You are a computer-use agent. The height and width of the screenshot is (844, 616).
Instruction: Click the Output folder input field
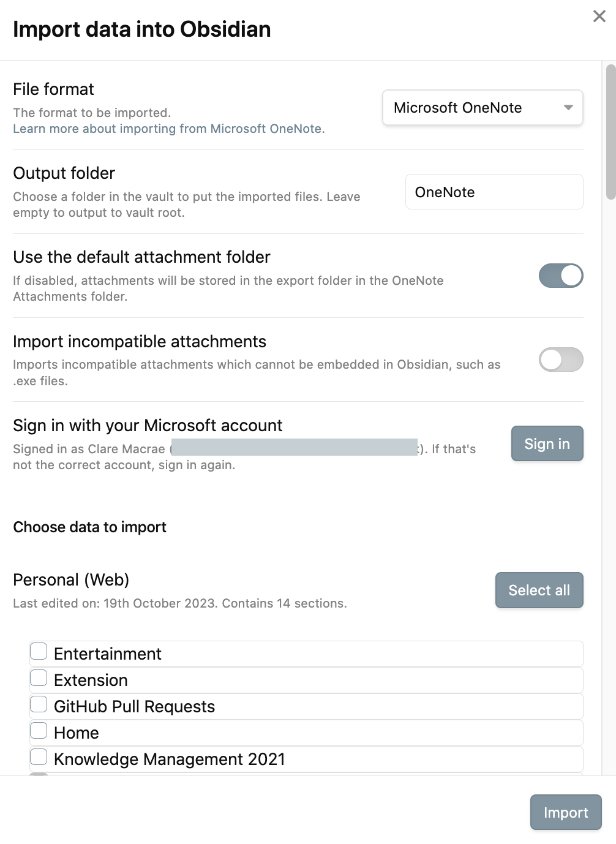coord(494,192)
